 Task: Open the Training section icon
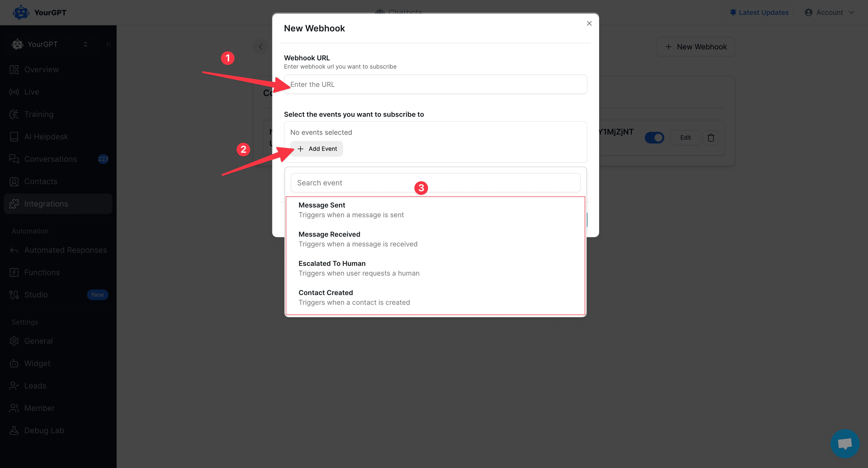click(14, 114)
